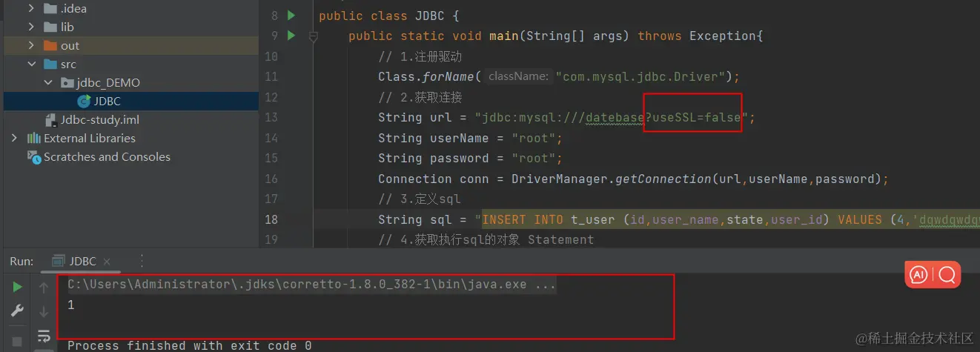Select the jdbc_DEMO package label
This screenshot has height=352, width=980.
point(108,82)
